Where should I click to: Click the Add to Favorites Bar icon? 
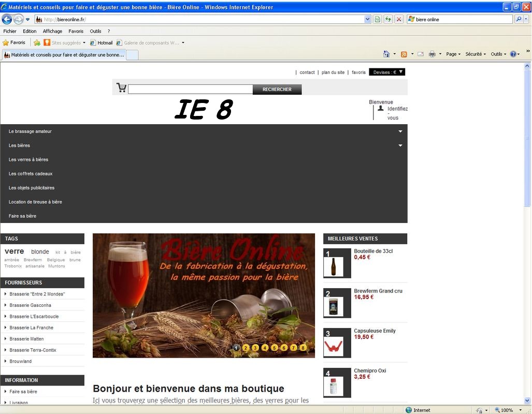pos(37,43)
